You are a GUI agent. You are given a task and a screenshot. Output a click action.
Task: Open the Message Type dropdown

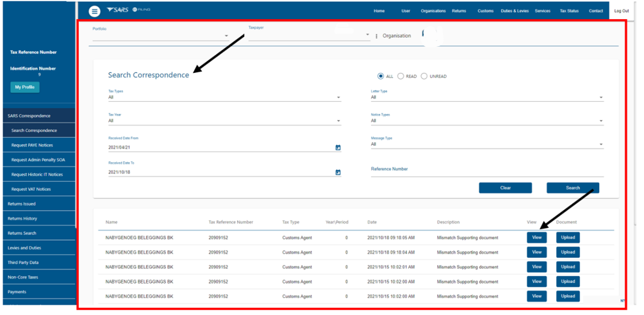[x=601, y=145]
